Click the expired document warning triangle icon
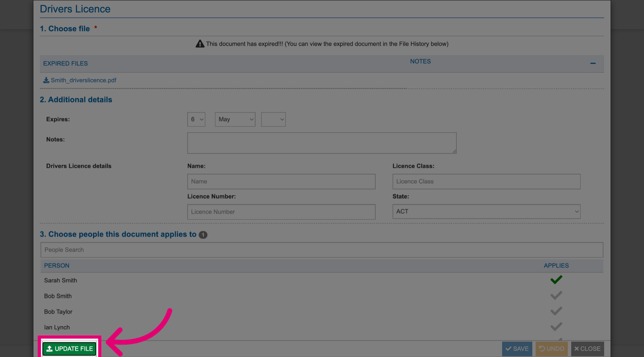This screenshot has height=357, width=644. pyautogui.click(x=200, y=44)
